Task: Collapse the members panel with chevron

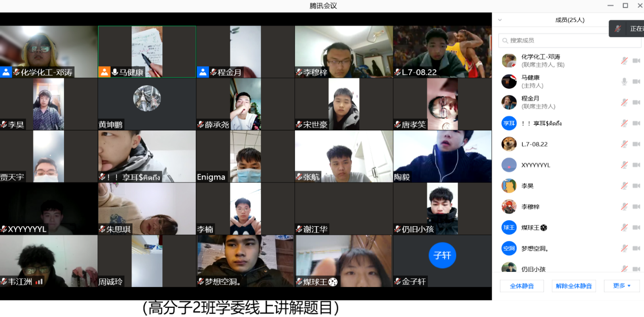Action: [x=500, y=20]
